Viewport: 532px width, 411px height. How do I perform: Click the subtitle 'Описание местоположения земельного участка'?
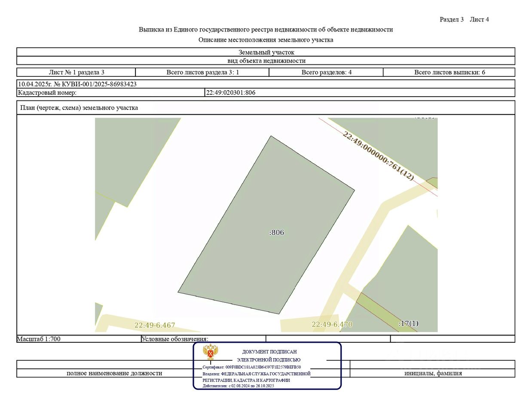click(266, 40)
